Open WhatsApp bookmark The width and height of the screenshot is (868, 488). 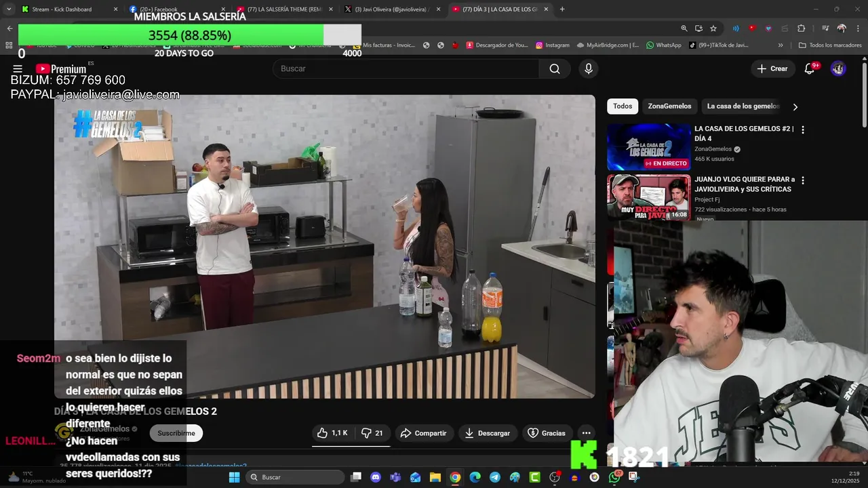[664, 45]
